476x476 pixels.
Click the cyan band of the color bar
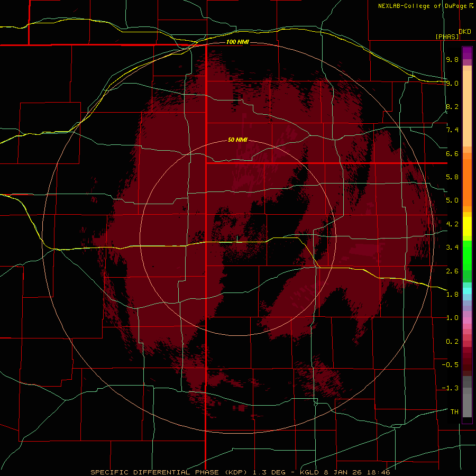pyautogui.click(x=467, y=291)
